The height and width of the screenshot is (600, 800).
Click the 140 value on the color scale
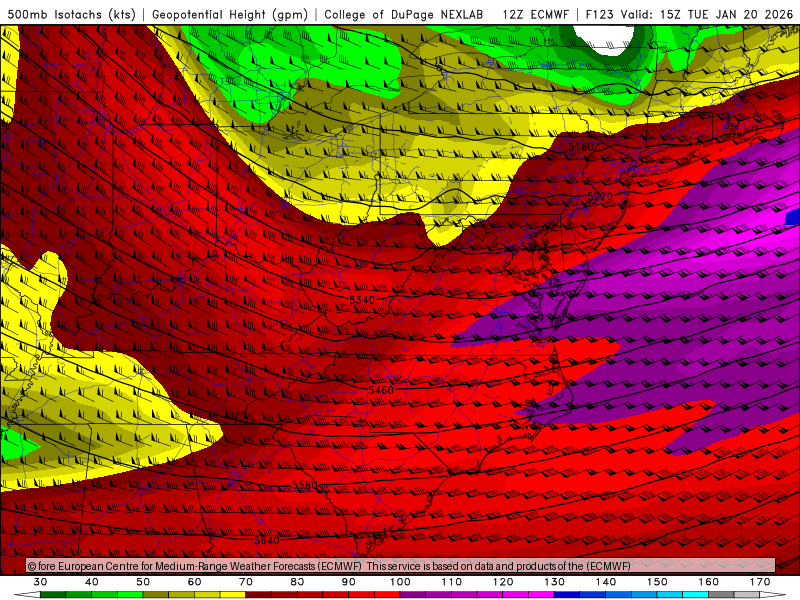(606, 582)
